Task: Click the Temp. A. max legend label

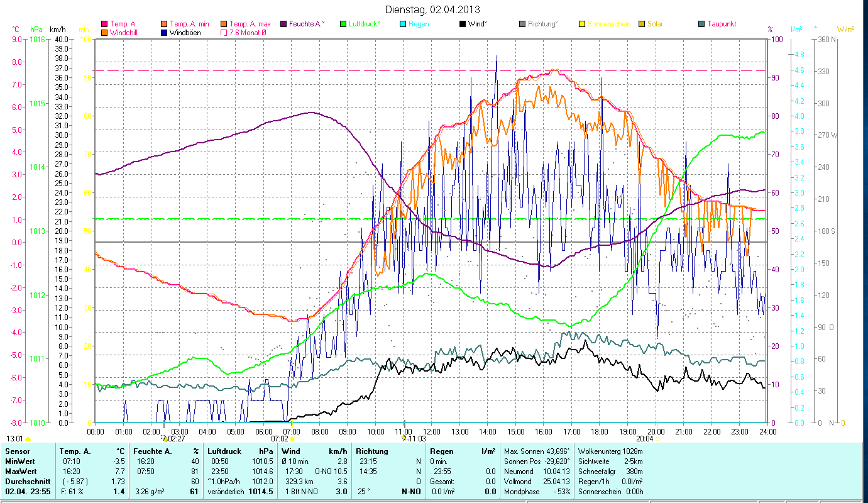Action: 250,25
